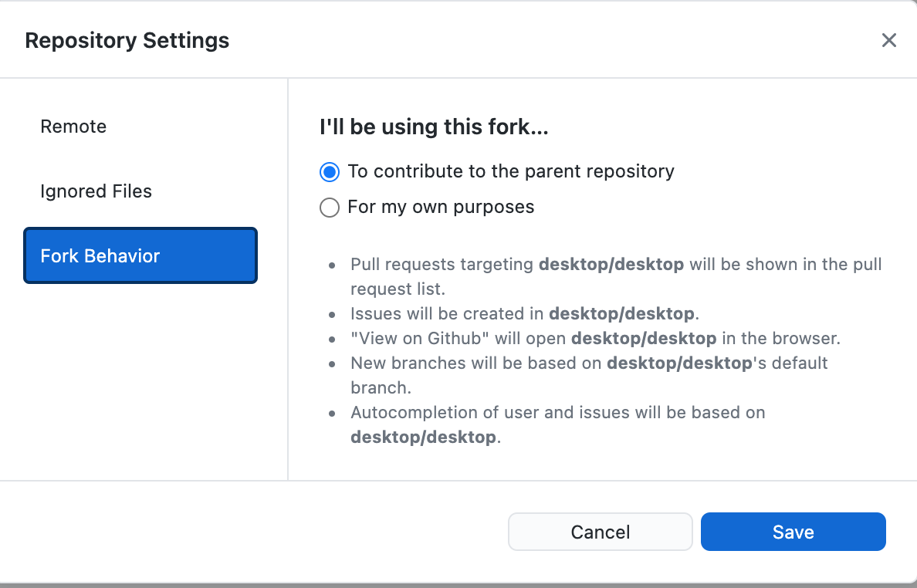Open the Ignored Files section

click(x=96, y=191)
